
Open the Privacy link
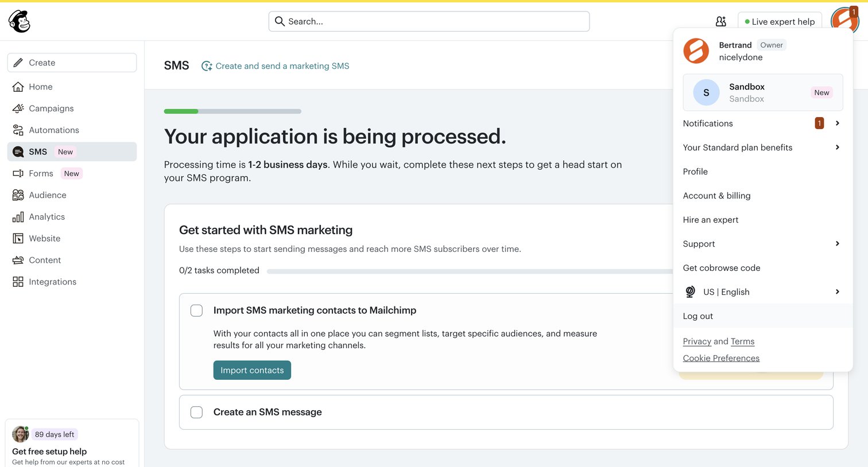coord(697,341)
